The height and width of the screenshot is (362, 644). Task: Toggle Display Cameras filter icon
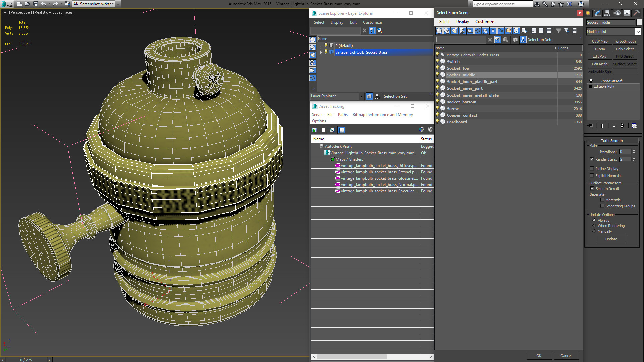[462, 31]
